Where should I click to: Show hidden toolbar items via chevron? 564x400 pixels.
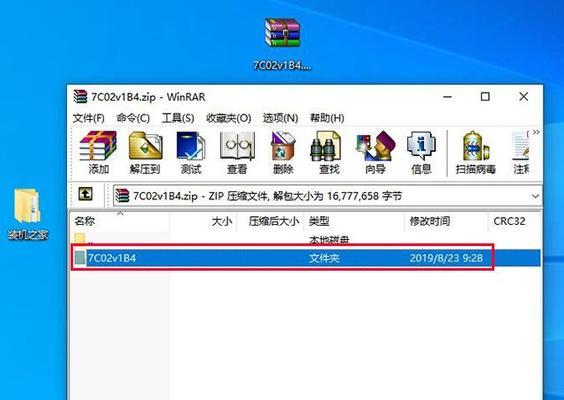[x=536, y=132]
